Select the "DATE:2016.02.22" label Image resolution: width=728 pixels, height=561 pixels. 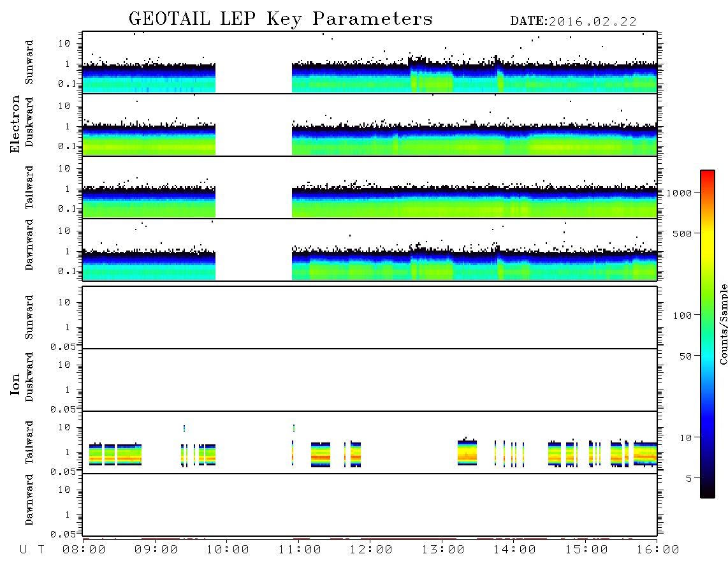coord(573,22)
